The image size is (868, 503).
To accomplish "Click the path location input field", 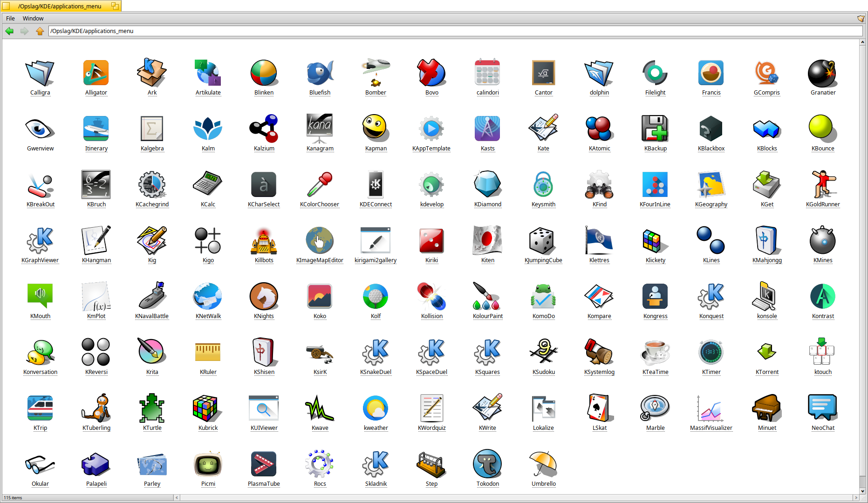I will point(454,31).
